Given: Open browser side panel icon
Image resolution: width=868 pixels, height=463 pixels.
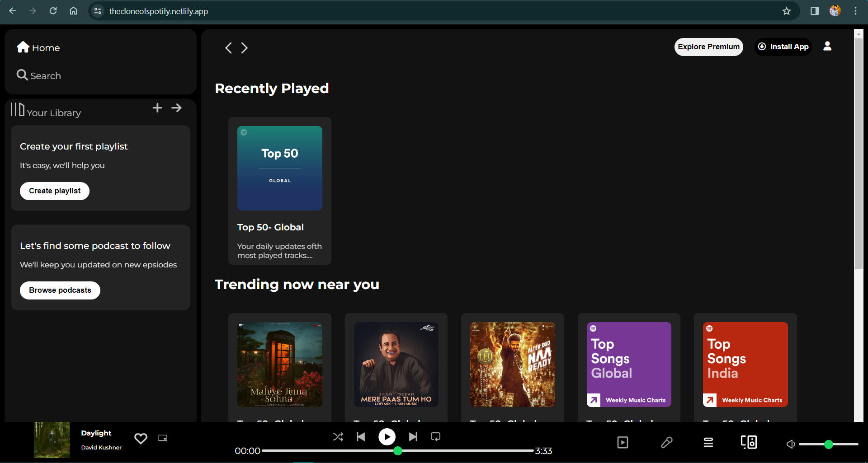Looking at the screenshot, I should pyautogui.click(x=815, y=11).
